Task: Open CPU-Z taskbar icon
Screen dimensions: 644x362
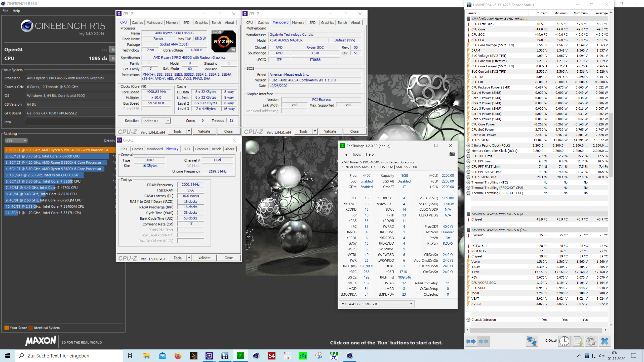Action: click(209, 356)
